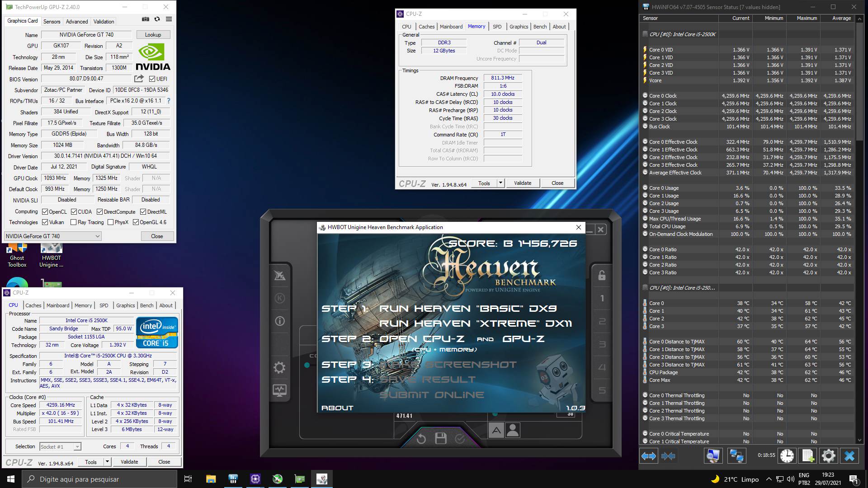This screenshot has width=868, height=488.
Task: Open the Mainboard tab in bottom CPU-Z window
Action: [x=58, y=305]
